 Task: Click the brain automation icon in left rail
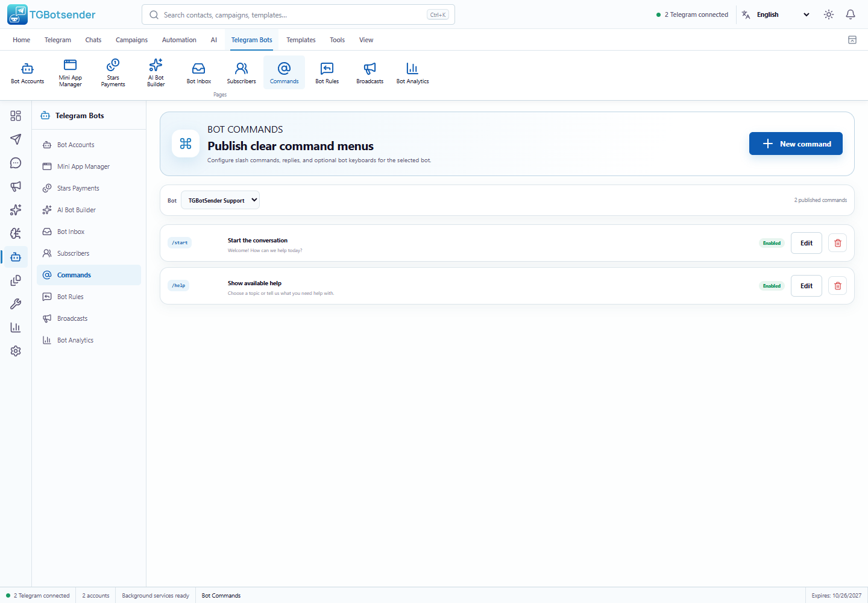(x=16, y=233)
